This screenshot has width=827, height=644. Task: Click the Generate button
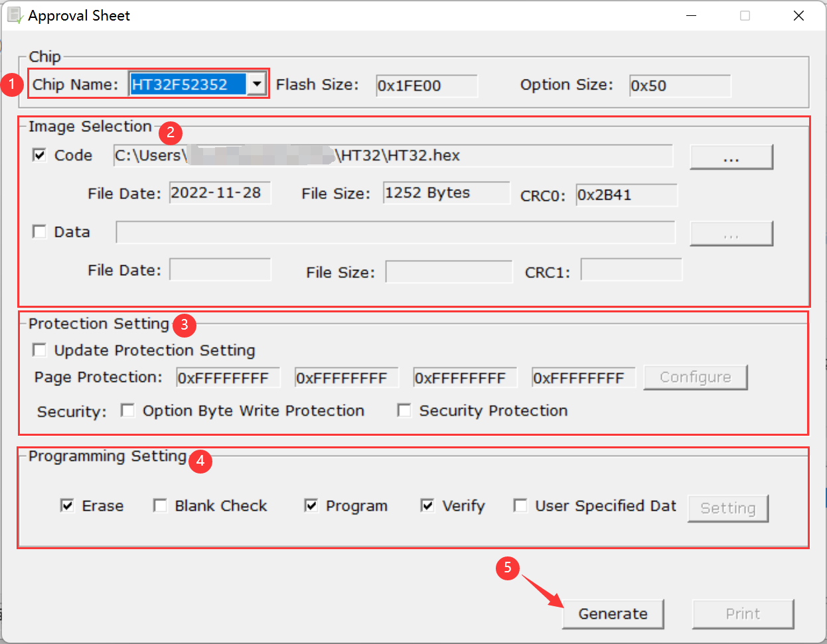(x=612, y=613)
